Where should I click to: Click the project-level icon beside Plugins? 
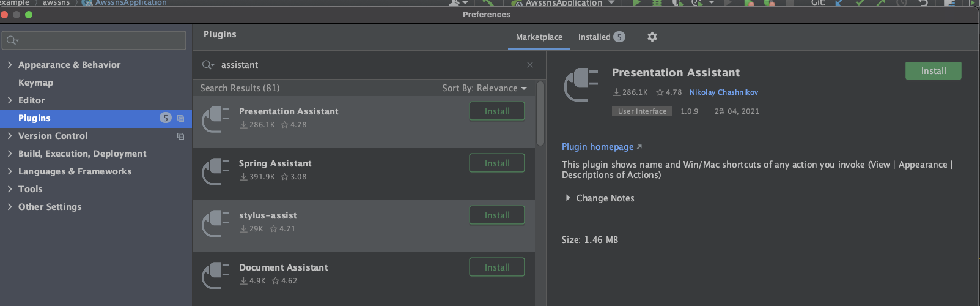pyautogui.click(x=180, y=118)
